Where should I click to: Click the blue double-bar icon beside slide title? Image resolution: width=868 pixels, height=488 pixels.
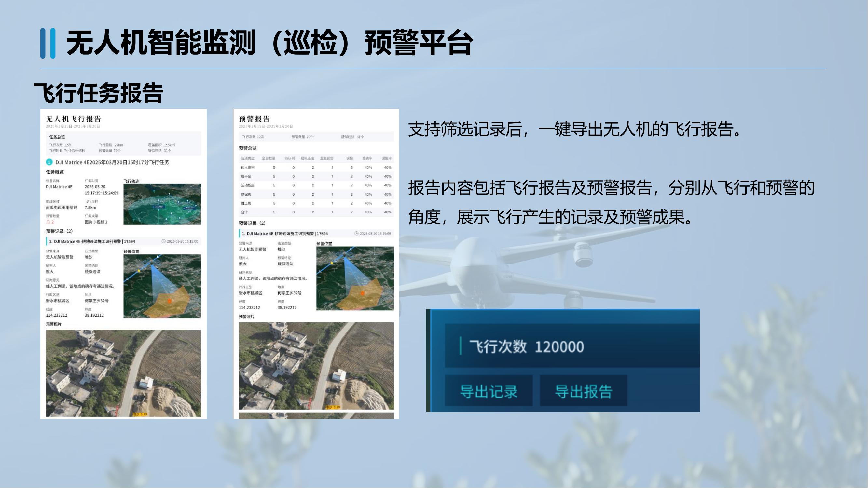coord(48,44)
